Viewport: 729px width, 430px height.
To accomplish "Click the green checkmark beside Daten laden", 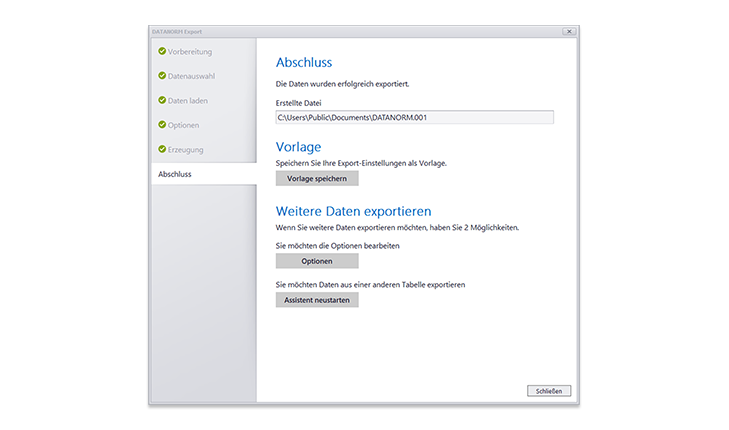I will (162, 100).
